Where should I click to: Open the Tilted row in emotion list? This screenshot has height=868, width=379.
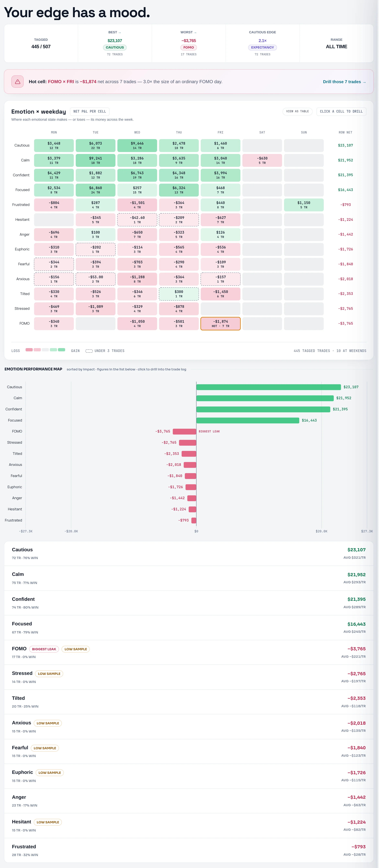pyautogui.click(x=189, y=702)
